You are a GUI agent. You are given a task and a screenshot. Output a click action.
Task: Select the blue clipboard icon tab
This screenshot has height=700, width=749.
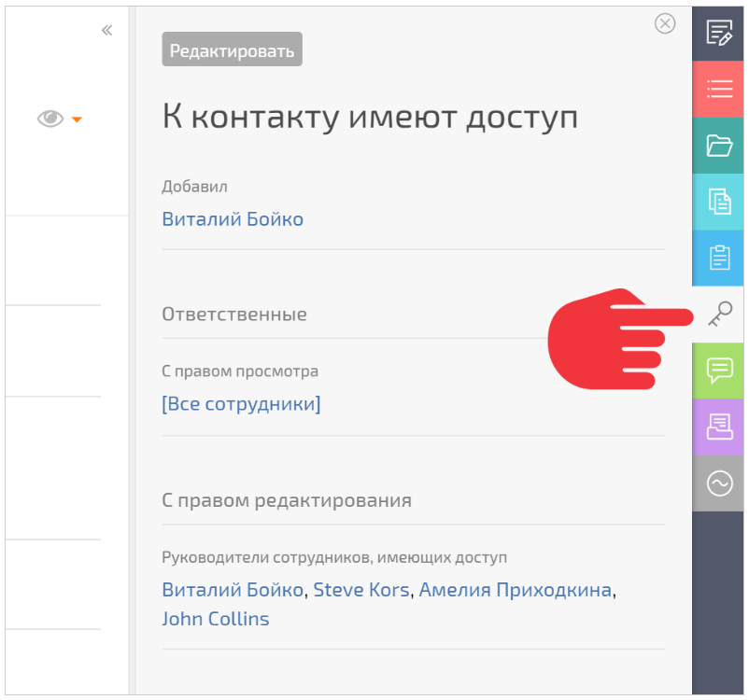719,257
